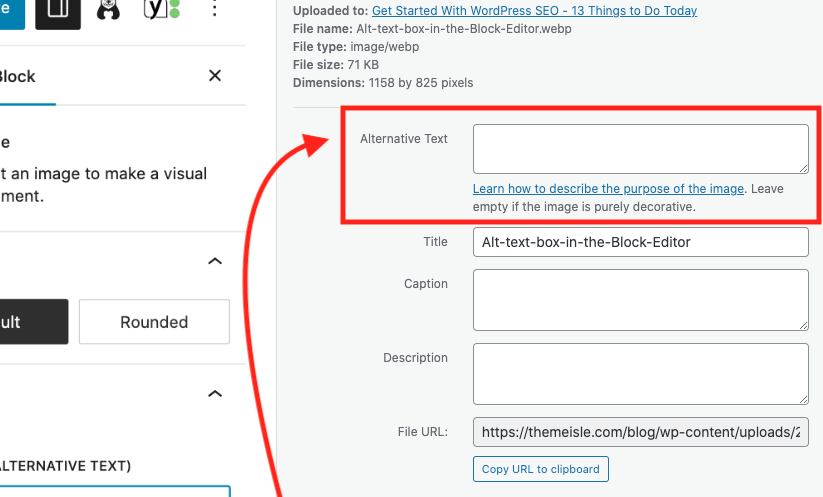The width and height of the screenshot is (823, 497).
Task: Click into the Caption text area
Action: tap(640, 300)
